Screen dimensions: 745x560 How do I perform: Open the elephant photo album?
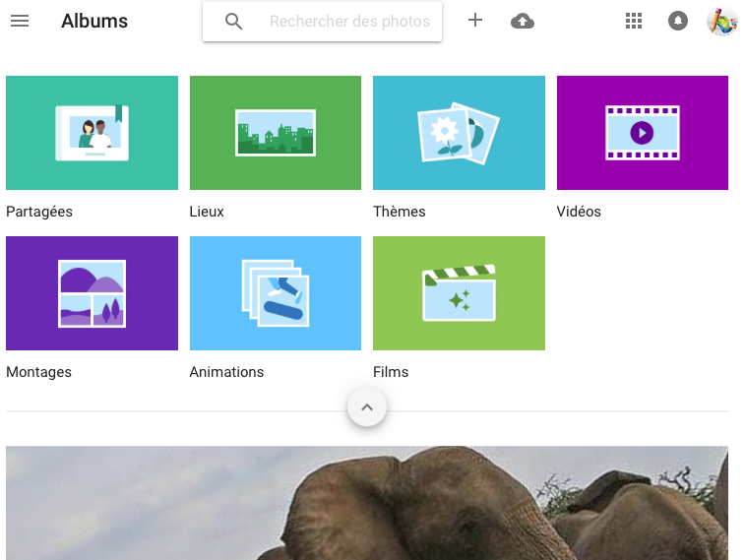click(x=366, y=502)
